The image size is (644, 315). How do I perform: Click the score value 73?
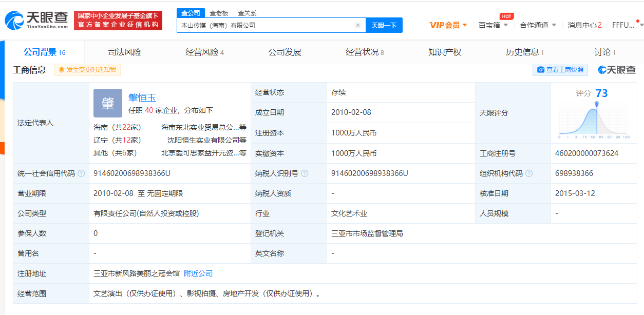point(601,93)
